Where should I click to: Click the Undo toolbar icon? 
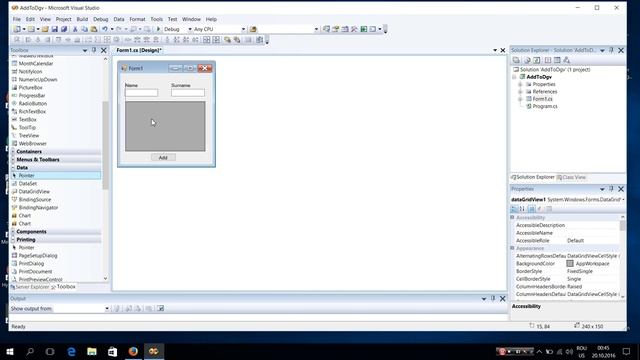tap(105, 29)
